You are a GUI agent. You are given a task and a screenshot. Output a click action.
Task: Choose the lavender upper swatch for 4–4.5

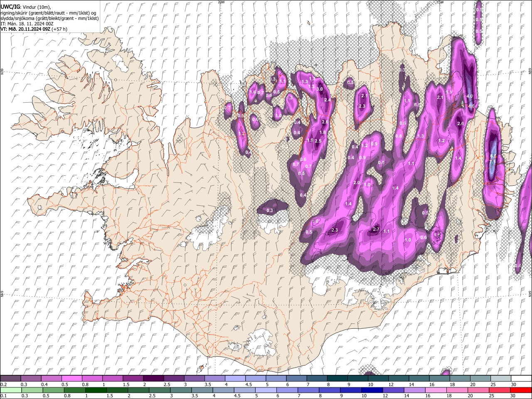point(235,378)
